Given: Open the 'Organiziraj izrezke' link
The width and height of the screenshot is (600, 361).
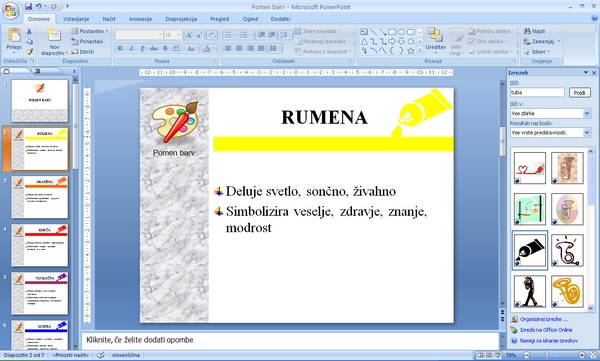Looking at the screenshot, I should coord(544,319).
